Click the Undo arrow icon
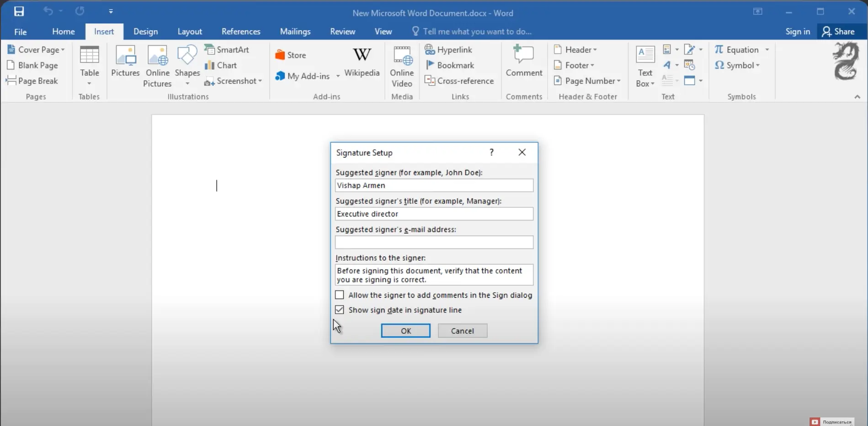The image size is (868, 426). tap(48, 11)
